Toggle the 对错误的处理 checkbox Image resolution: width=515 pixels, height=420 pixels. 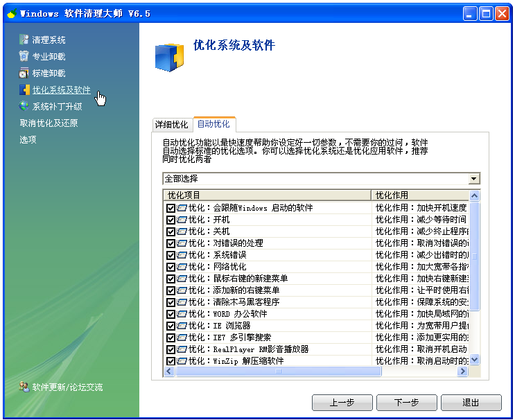[171, 244]
